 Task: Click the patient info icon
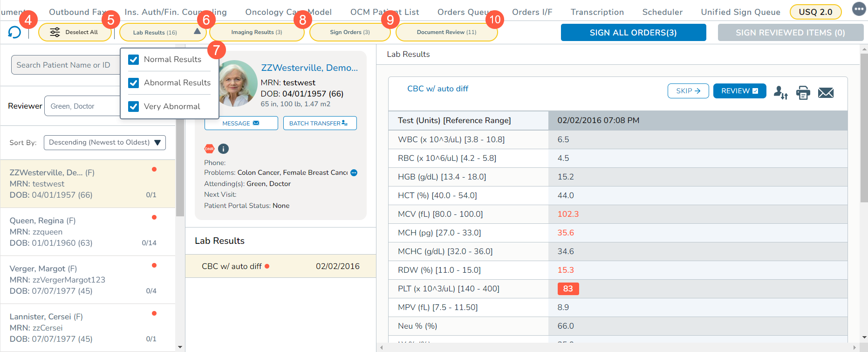(224, 149)
